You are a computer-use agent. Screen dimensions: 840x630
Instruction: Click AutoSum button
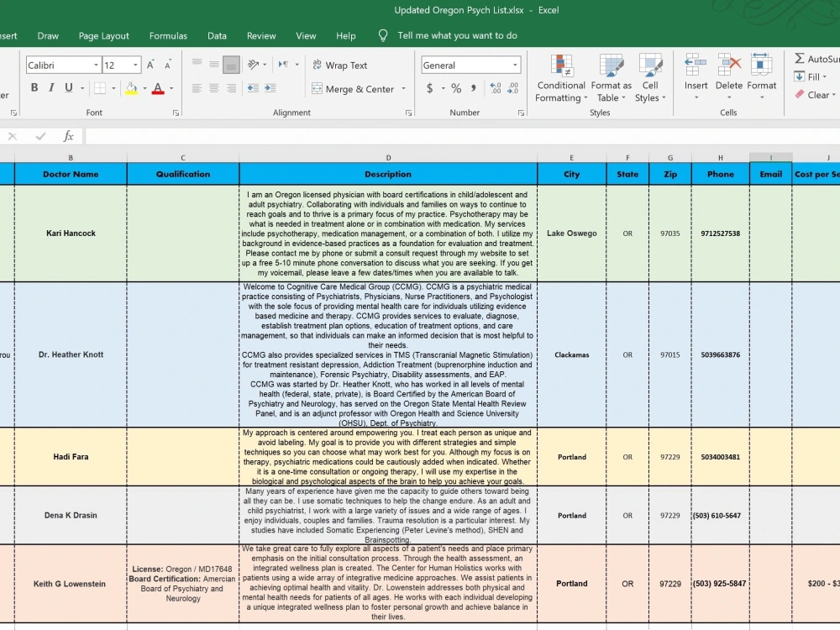(x=816, y=59)
